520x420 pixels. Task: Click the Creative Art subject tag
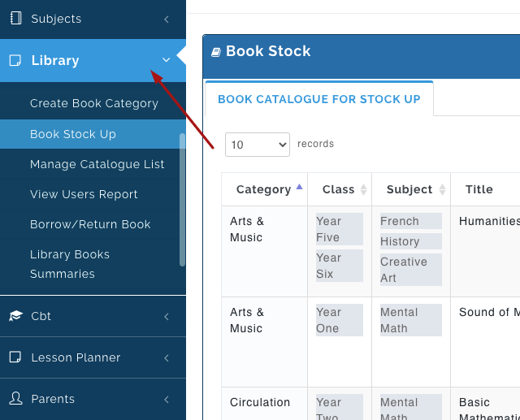pyautogui.click(x=411, y=270)
